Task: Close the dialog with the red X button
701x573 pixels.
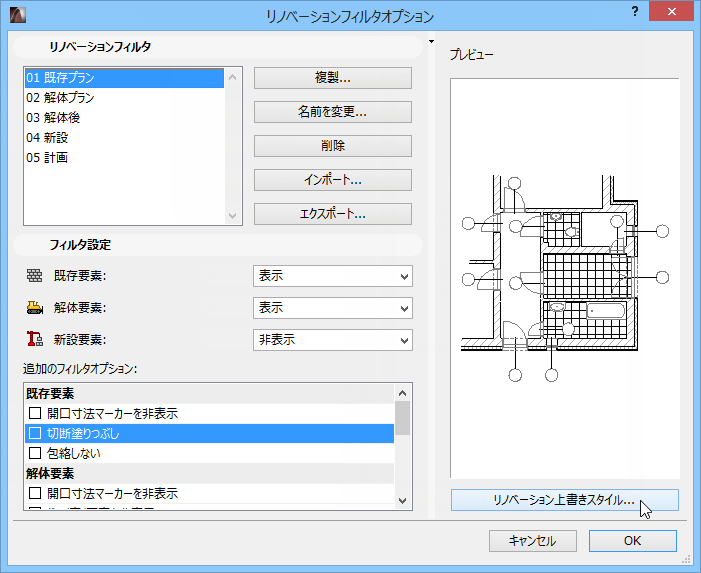Action: [x=671, y=12]
